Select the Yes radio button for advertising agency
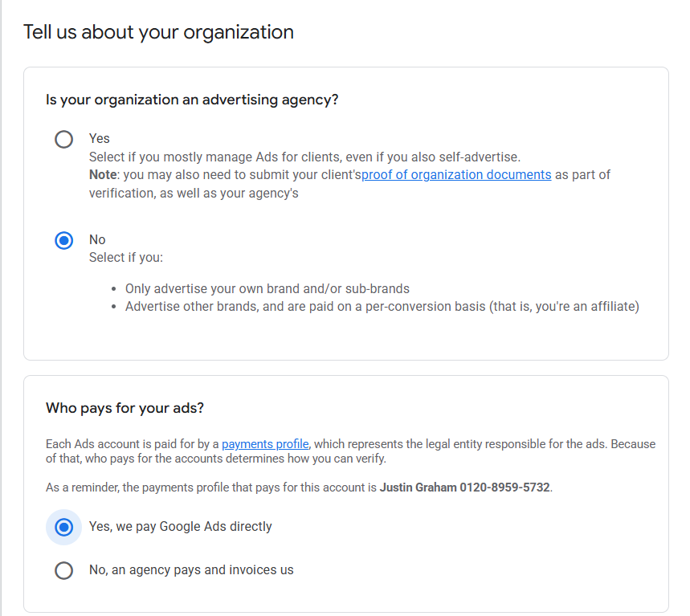The width and height of the screenshot is (690, 616). point(63,139)
